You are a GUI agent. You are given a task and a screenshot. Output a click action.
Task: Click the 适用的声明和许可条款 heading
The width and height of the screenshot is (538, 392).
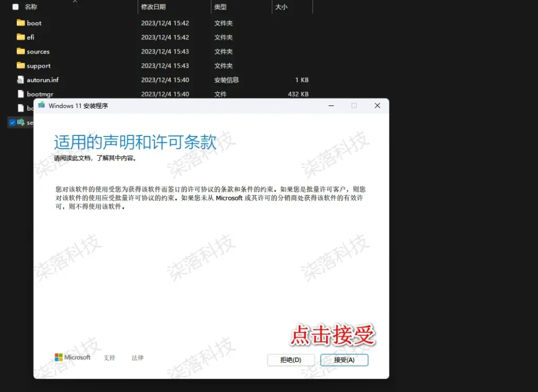[135, 142]
